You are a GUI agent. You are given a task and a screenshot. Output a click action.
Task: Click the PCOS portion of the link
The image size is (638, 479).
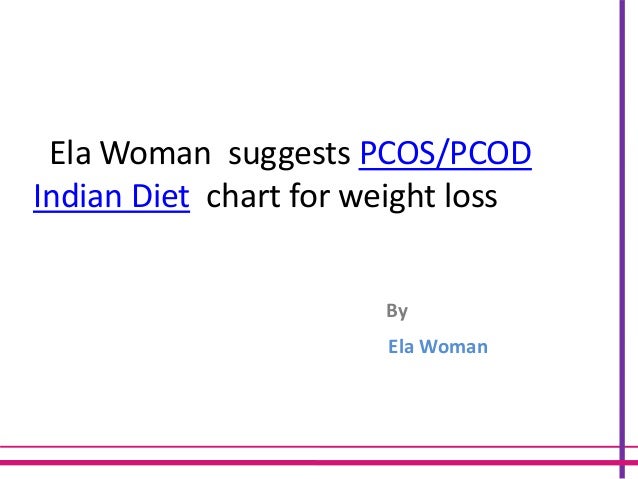point(398,153)
